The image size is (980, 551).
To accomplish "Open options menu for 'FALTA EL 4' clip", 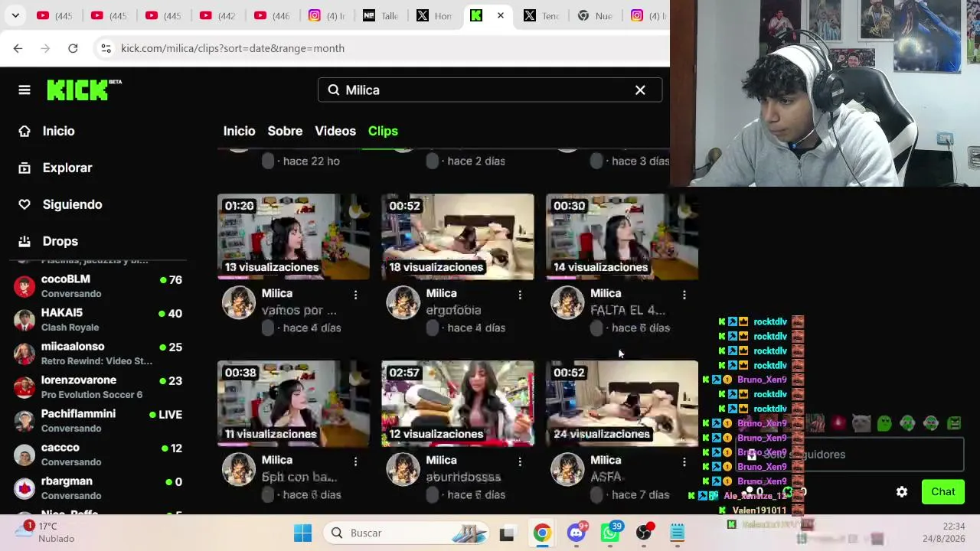I will pyautogui.click(x=684, y=295).
